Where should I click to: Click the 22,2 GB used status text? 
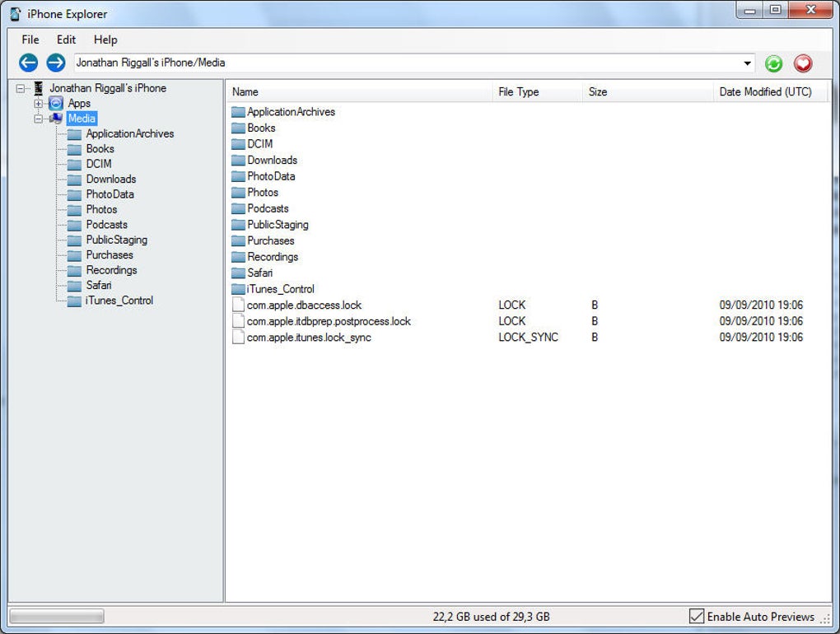[492, 617]
